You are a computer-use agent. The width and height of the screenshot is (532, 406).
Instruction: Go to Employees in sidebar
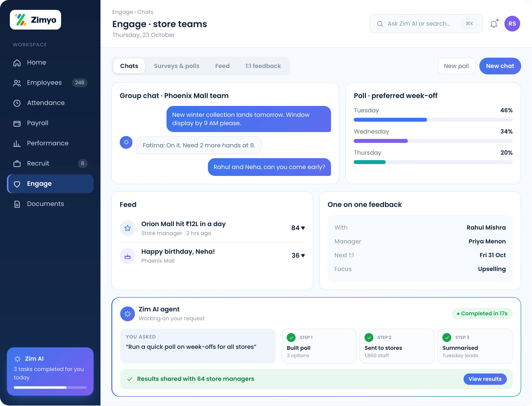pyautogui.click(x=50, y=83)
